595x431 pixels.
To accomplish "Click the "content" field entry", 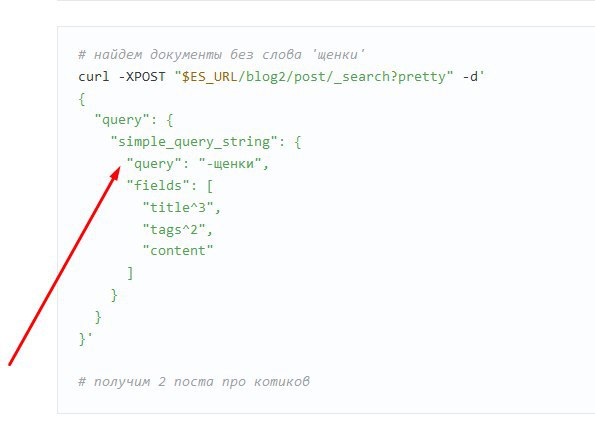I will tap(178, 250).
